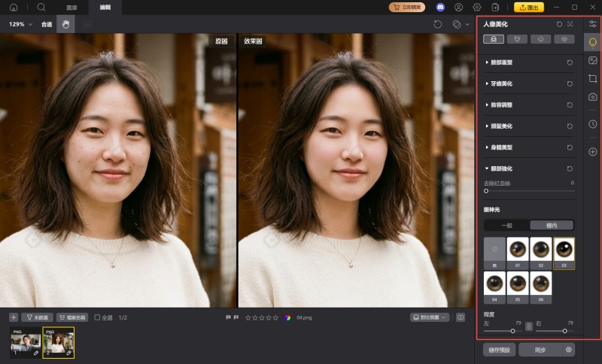Open the crop tool in sidebar
This screenshot has width=602, height=364.
pos(593,79)
